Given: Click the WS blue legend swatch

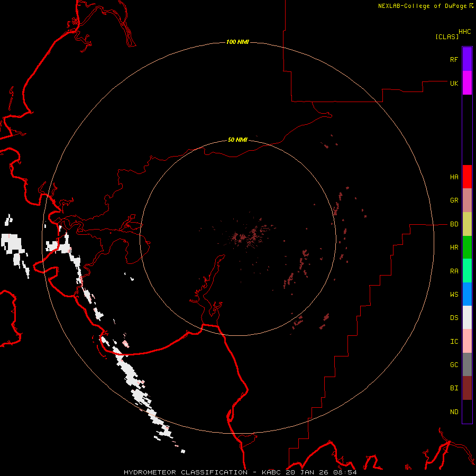Looking at the screenshot, I should (x=467, y=294).
